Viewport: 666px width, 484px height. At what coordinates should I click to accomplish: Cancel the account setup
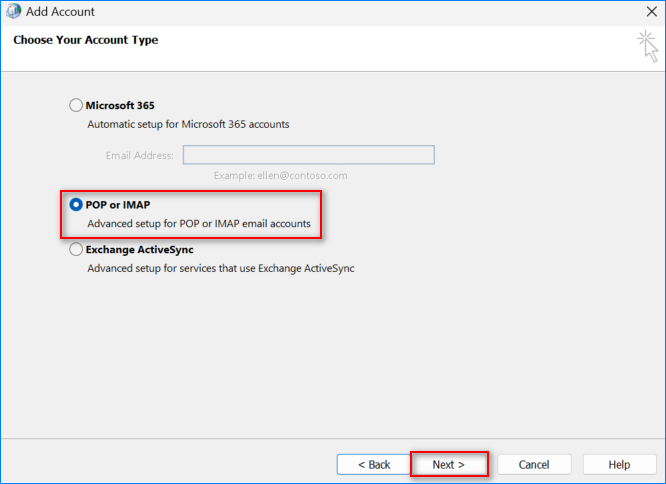tap(534, 465)
